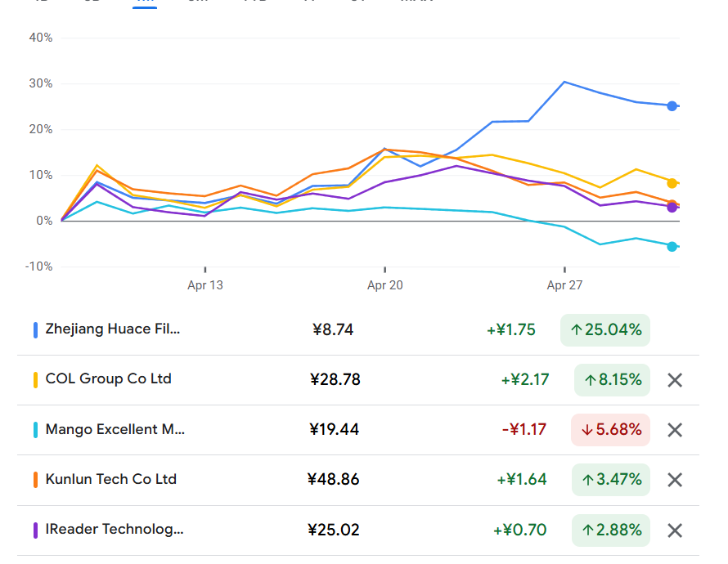Click the blue line's peak at Apr 27
Image resolution: width=728 pixels, height=564 pixels.
pos(564,82)
